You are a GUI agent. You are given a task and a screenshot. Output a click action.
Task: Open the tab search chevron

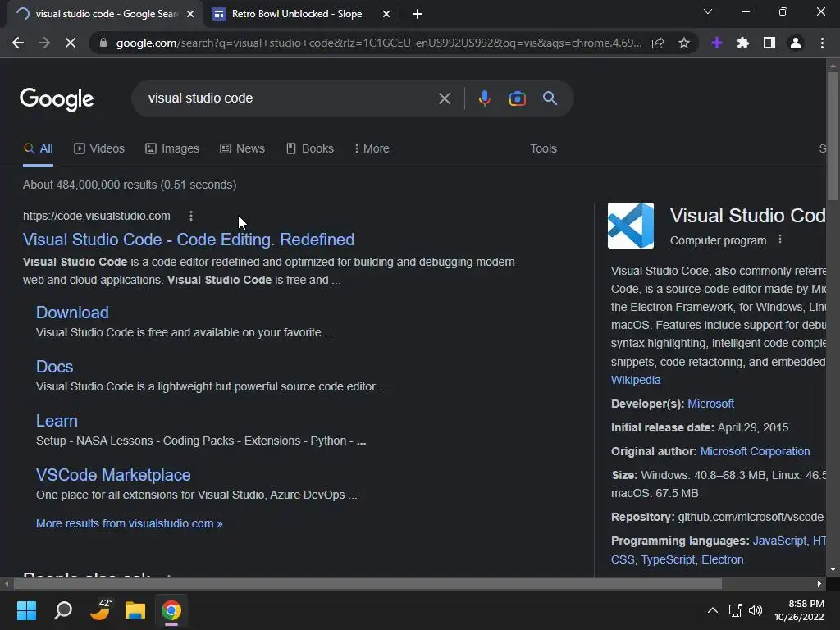point(708,11)
